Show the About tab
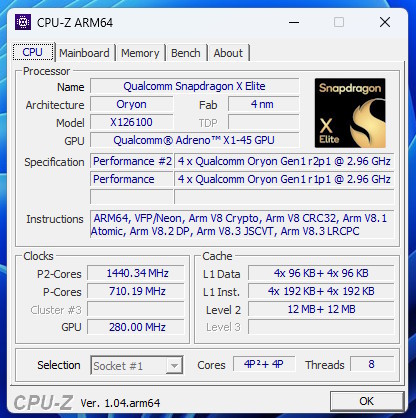The height and width of the screenshot is (418, 416). tap(228, 53)
